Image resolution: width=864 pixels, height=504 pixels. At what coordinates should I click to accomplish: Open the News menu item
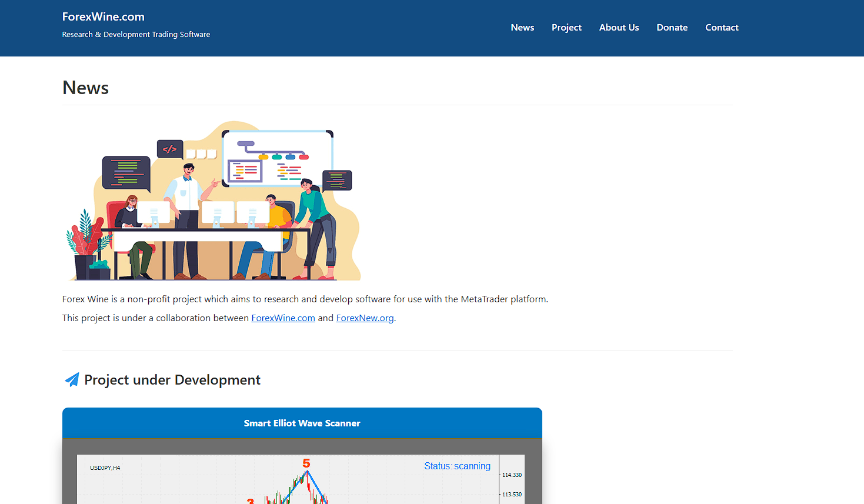click(x=522, y=28)
